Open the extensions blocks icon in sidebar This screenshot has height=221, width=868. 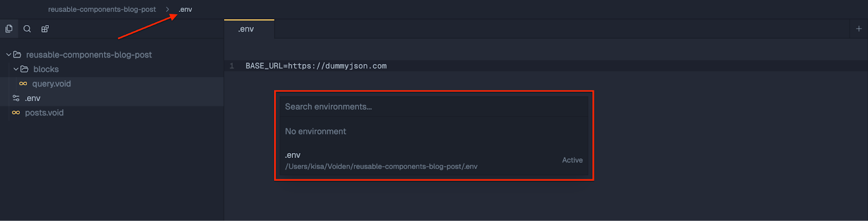coord(45,29)
